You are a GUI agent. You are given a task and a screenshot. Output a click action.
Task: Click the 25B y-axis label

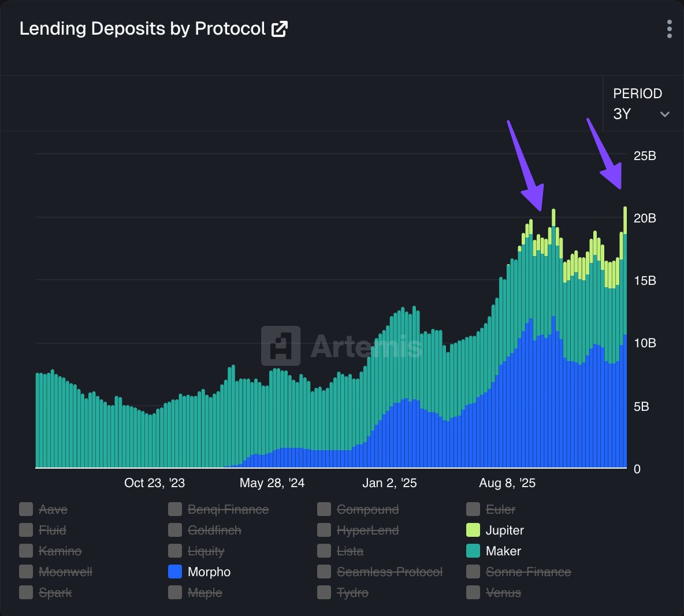645,156
